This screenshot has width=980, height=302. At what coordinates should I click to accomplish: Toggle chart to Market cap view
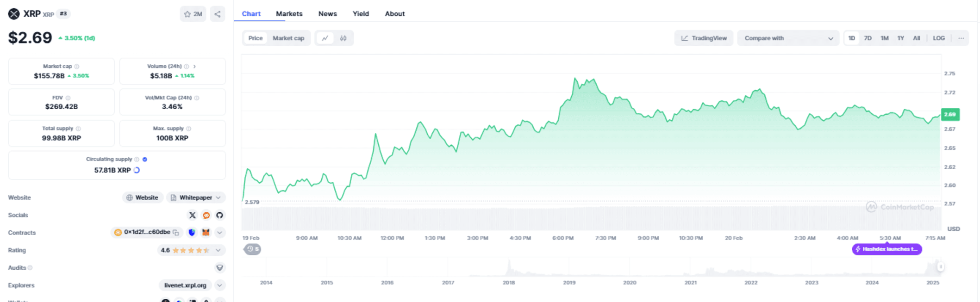coord(288,38)
